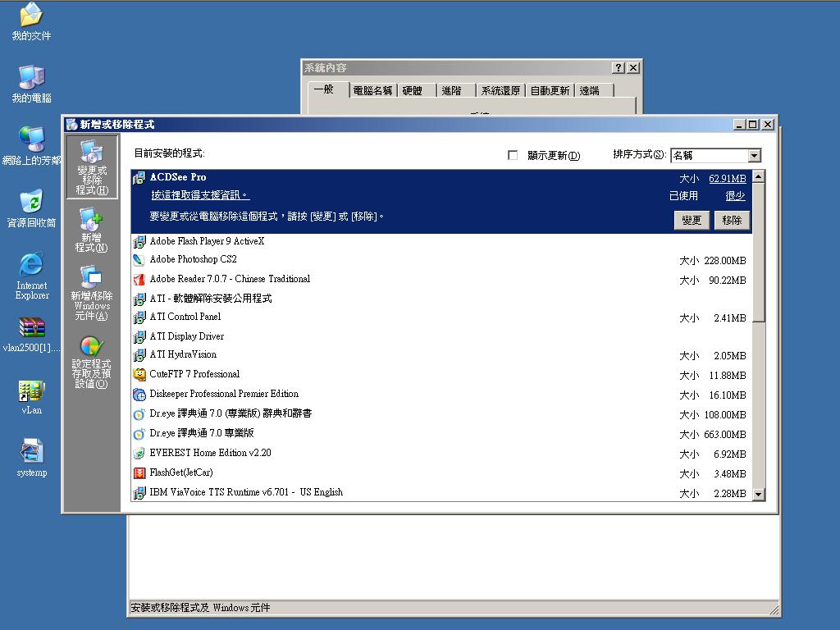Select vlan2500[1] archive desktop icon
The image size is (840, 630).
[31, 335]
